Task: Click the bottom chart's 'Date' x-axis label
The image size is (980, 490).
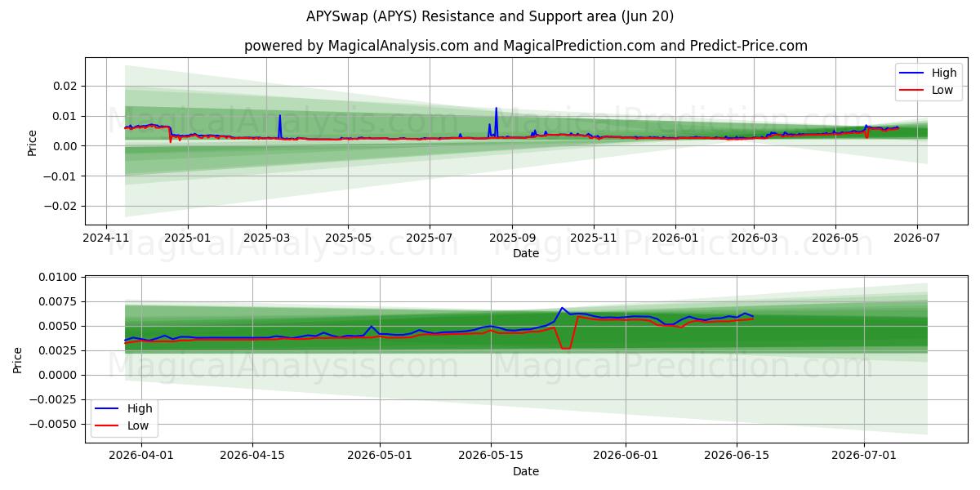Action: [x=526, y=471]
